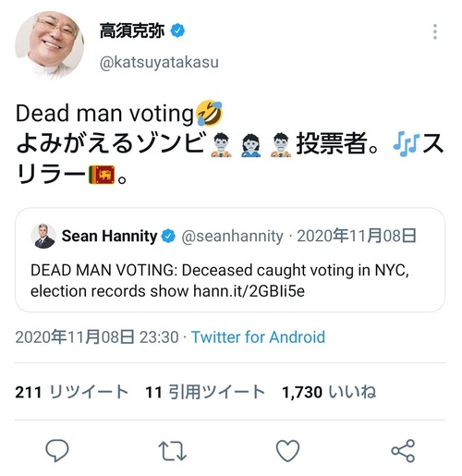
Task: Click Sean Hannity's verified badge
Action: [x=168, y=237]
